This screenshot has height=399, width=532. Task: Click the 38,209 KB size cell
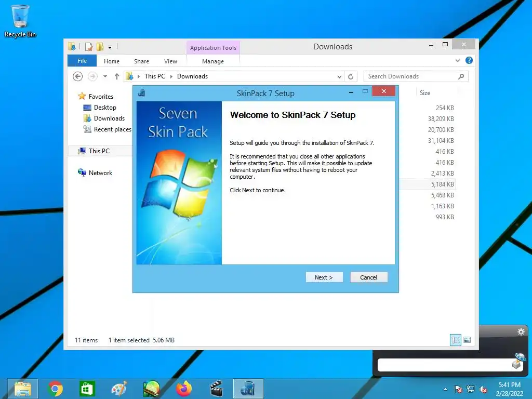click(441, 119)
